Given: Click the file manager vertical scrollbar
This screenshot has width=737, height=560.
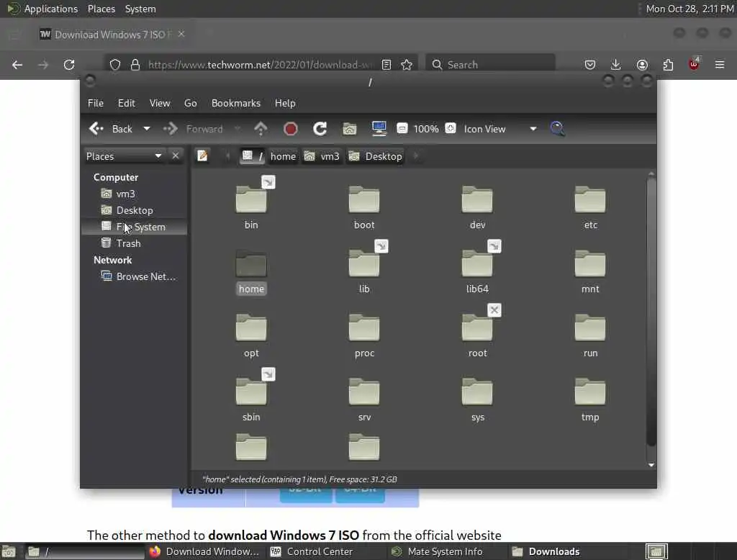Looking at the screenshot, I should pos(651,311).
